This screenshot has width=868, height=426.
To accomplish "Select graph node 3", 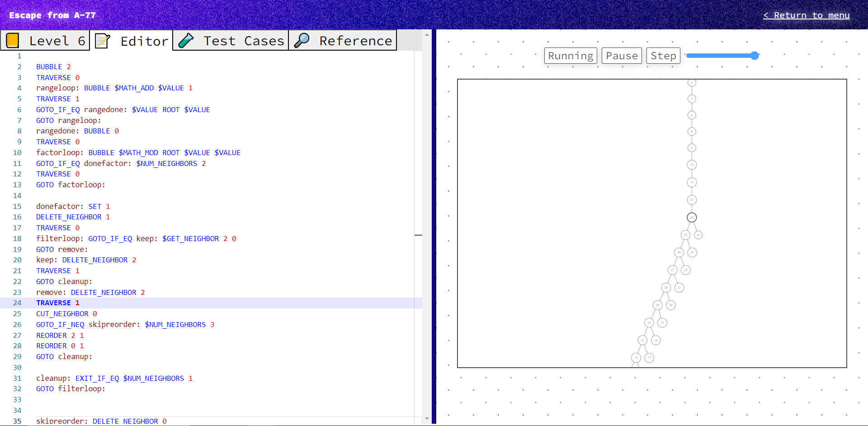I will tap(692, 99).
